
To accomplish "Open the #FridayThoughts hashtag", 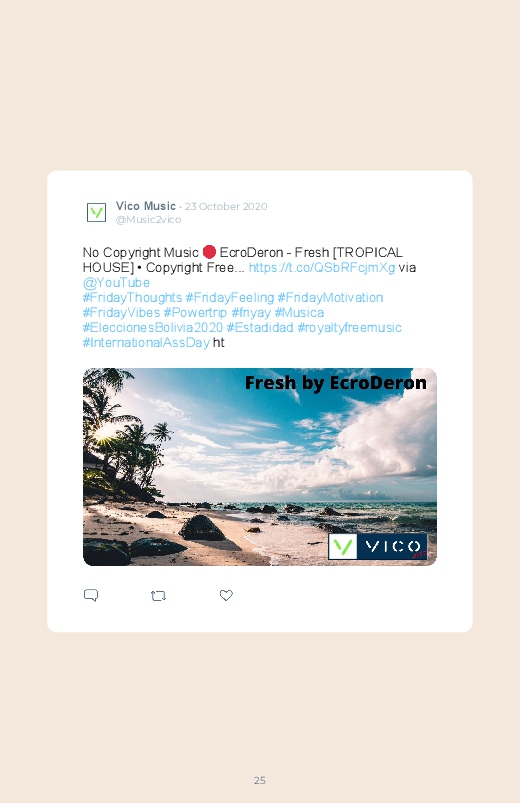I will point(132,298).
